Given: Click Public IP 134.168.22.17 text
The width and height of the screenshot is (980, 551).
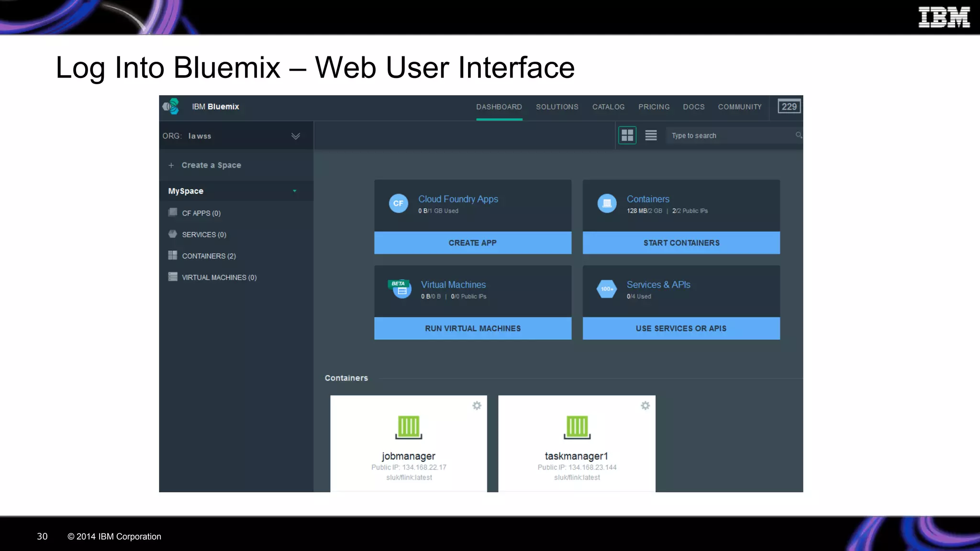Looking at the screenshot, I should coord(409,467).
